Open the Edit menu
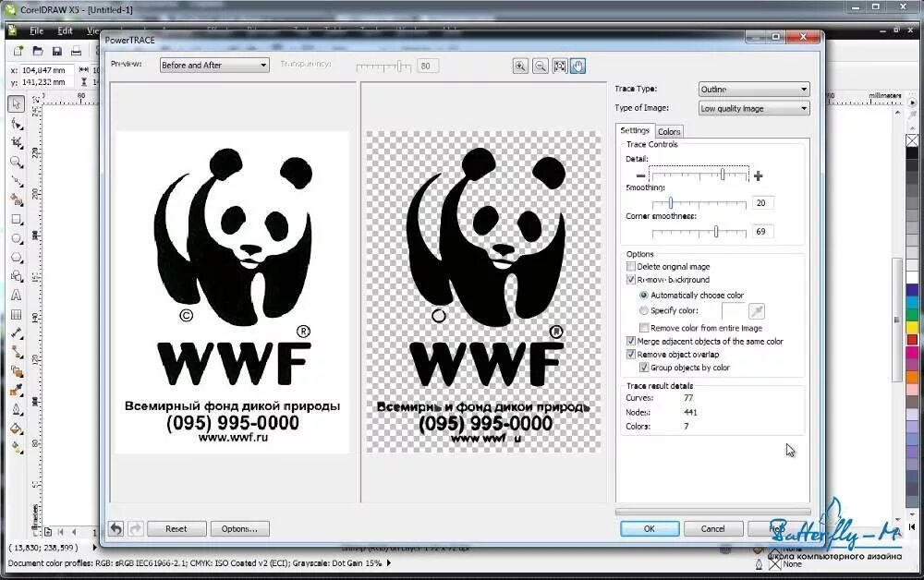Screen dimensions: 924x580 (65, 30)
